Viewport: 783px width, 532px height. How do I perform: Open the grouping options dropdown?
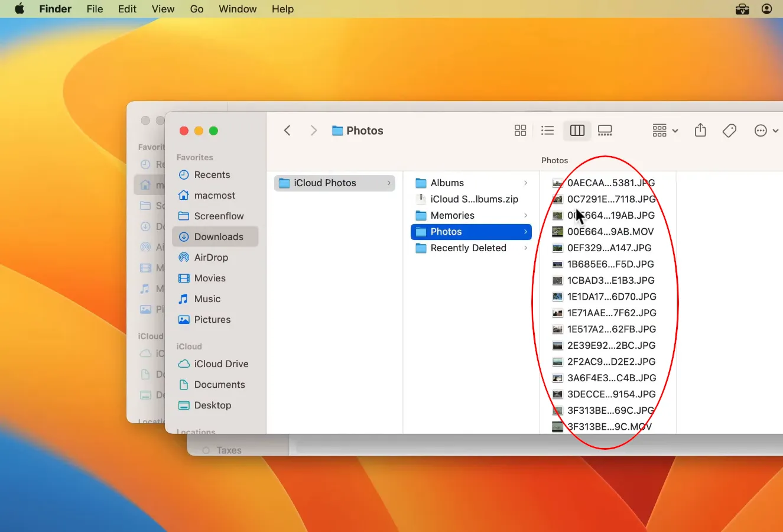pos(664,130)
